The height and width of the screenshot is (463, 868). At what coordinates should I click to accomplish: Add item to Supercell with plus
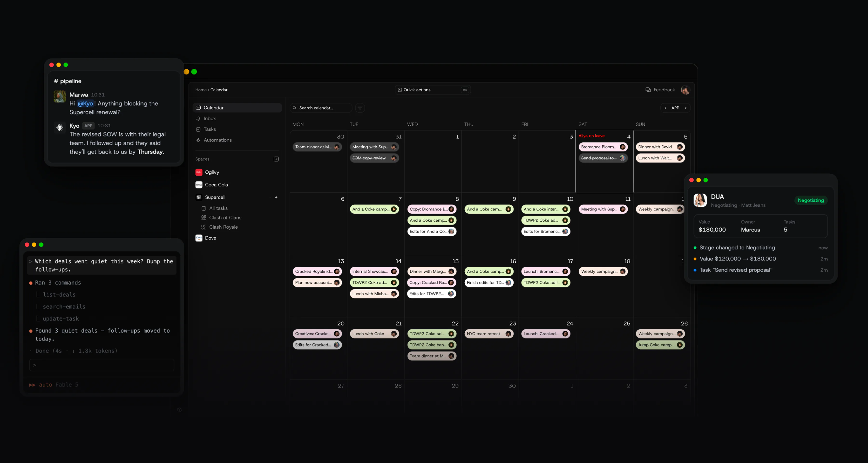click(276, 197)
